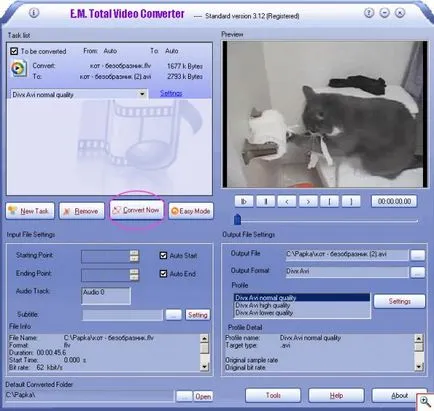Click the play/pause preview button
The height and width of the screenshot is (411, 434).
pos(244,201)
